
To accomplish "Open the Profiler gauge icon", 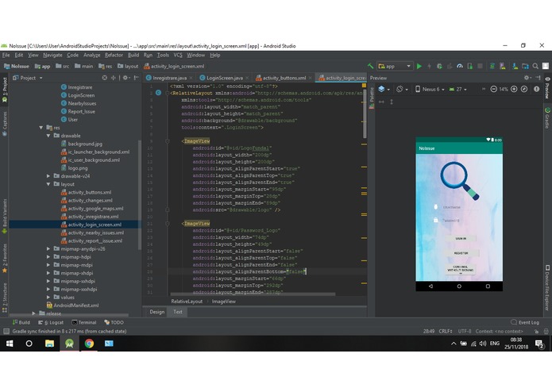I will coord(460,66).
